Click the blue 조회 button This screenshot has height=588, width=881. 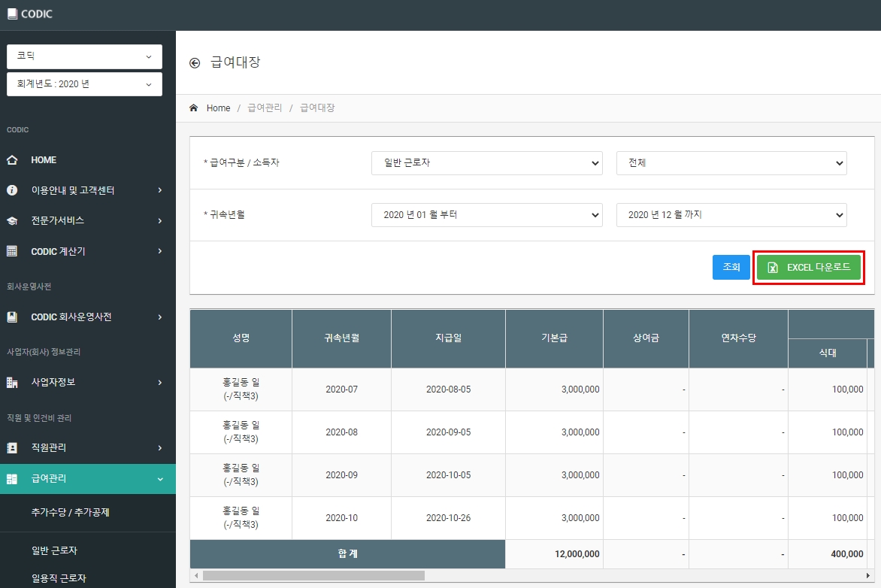click(x=731, y=267)
